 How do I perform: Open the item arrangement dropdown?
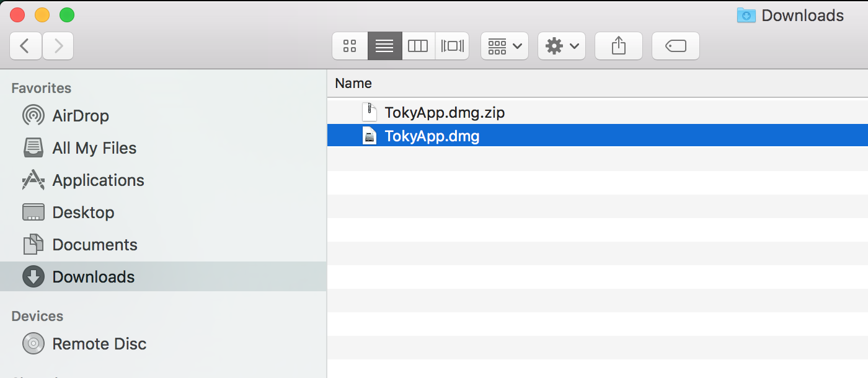pos(504,46)
